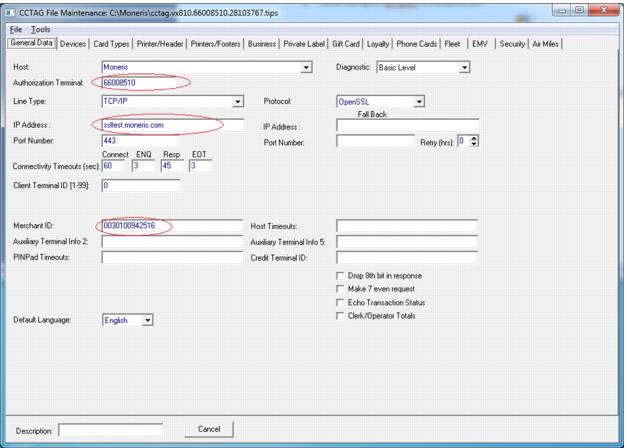Open the Default Language dropdown

coord(147,321)
